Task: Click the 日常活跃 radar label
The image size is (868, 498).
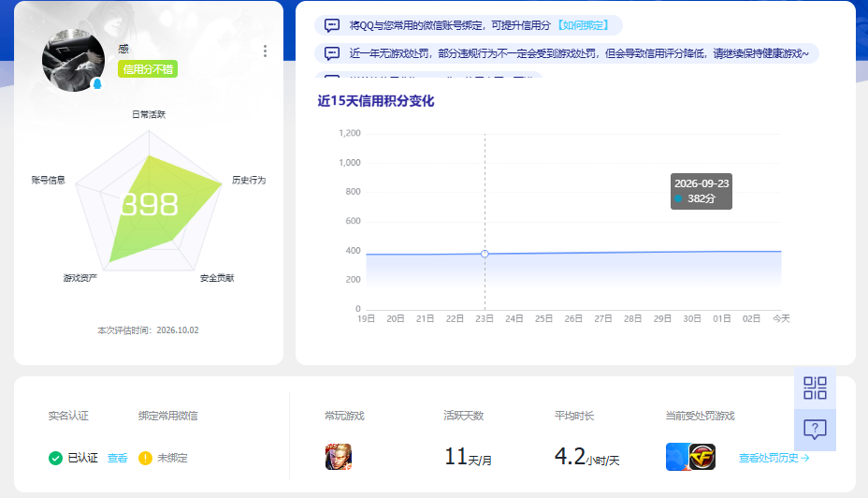Action: 149,114
